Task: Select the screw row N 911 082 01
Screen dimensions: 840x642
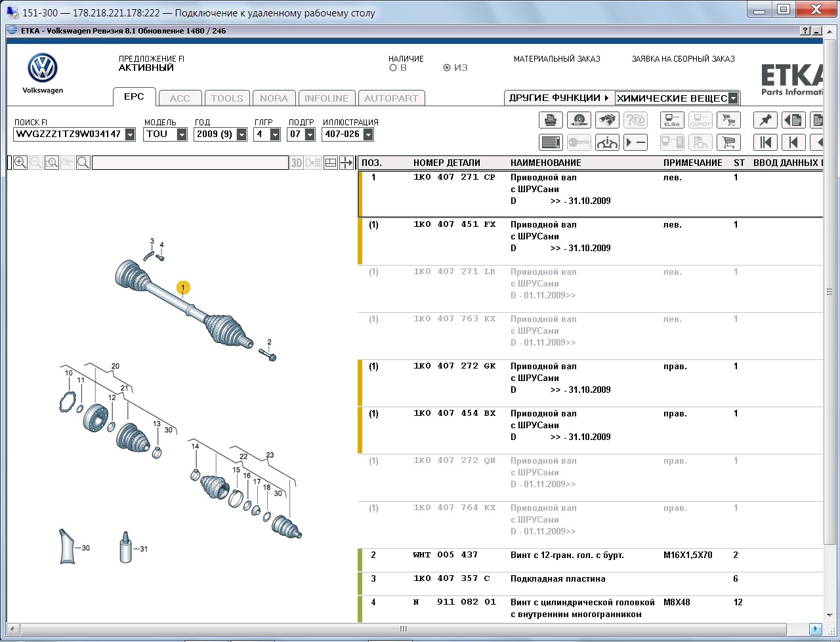Action: (591, 609)
